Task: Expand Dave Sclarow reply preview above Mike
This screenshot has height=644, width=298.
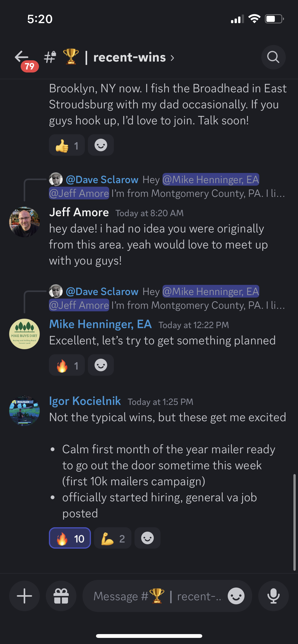Action: [x=167, y=298]
